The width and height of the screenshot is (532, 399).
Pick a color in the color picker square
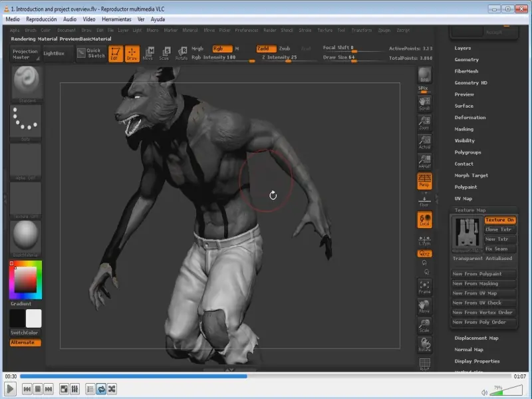25,279
